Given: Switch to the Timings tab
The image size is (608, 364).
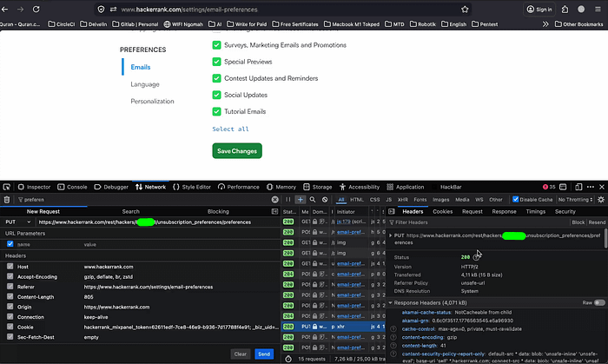Looking at the screenshot, I should click(536, 212).
